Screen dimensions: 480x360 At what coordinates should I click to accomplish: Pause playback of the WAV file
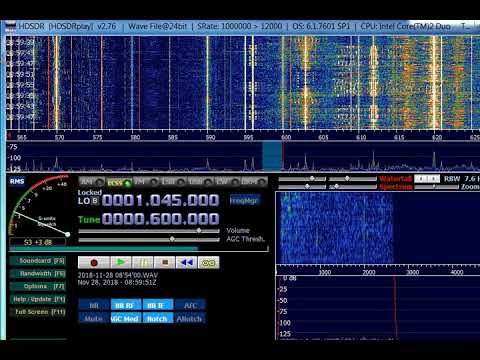143,263
